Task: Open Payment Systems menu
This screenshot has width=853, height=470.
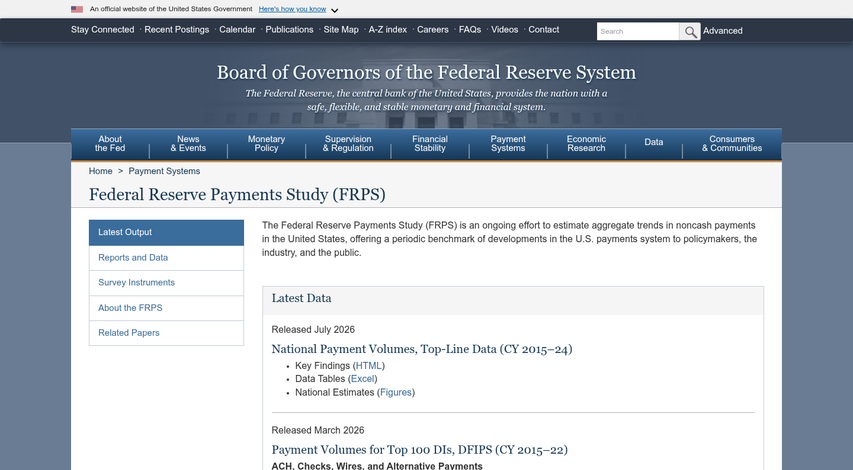Action: click(x=508, y=144)
